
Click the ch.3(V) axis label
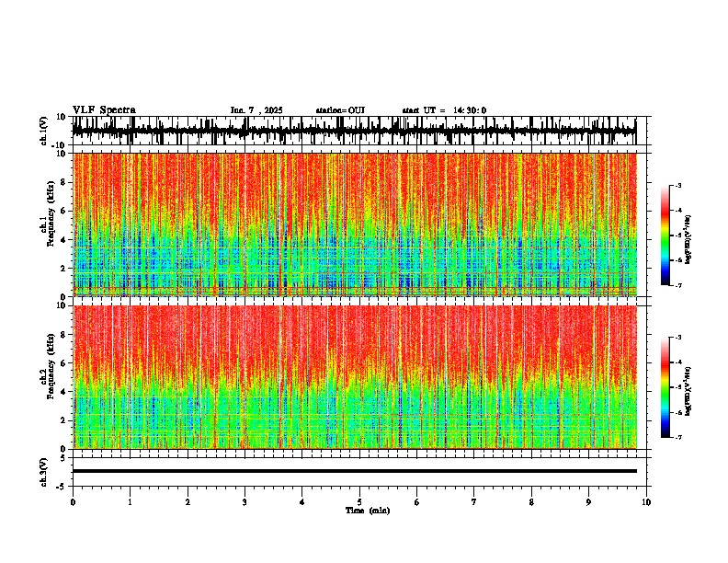point(44,472)
